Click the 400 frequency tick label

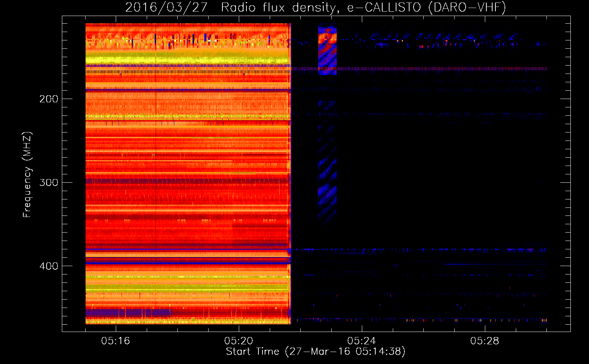(x=49, y=266)
